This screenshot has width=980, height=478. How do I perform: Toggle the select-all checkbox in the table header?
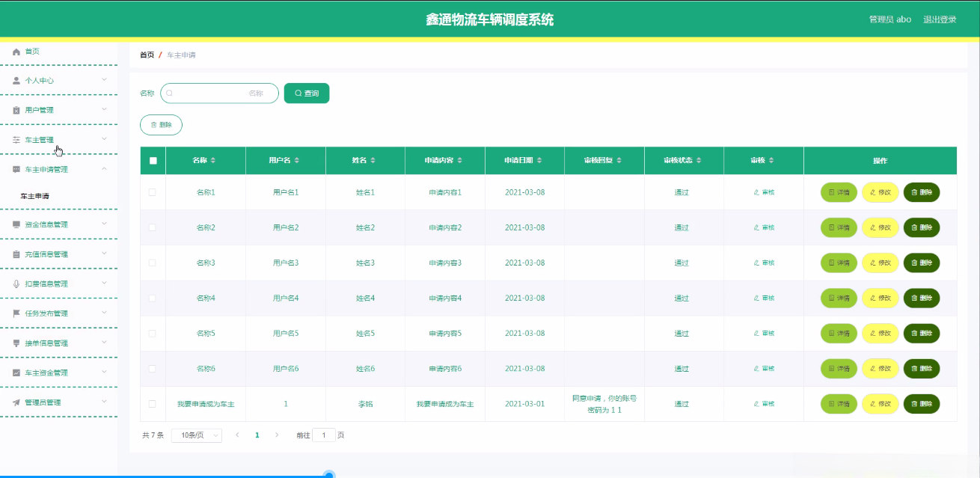152,160
